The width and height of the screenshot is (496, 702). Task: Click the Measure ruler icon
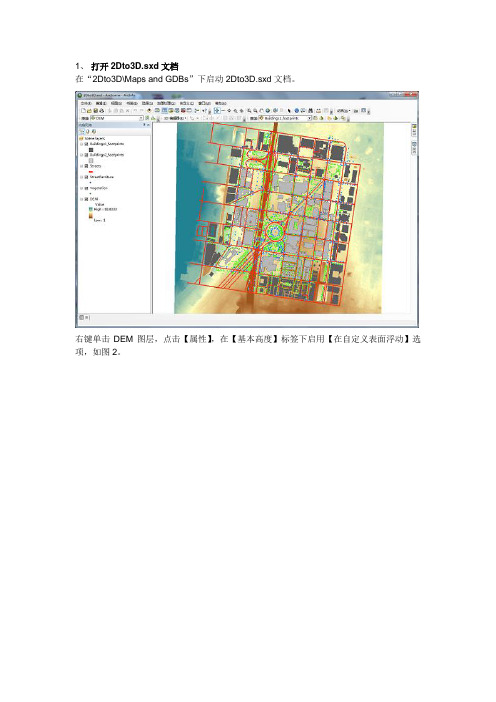[318, 111]
